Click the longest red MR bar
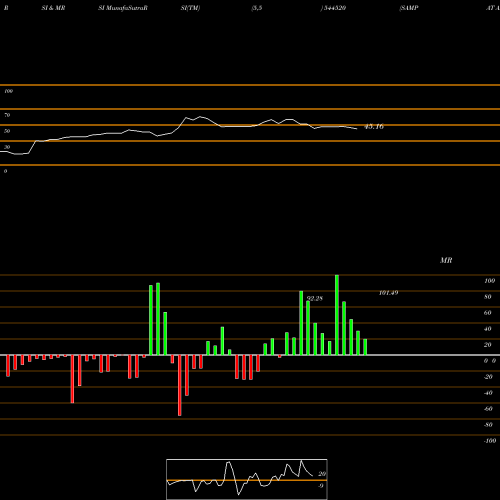Image resolution: width=500 pixels, height=500 pixels. click(x=180, y=385)
